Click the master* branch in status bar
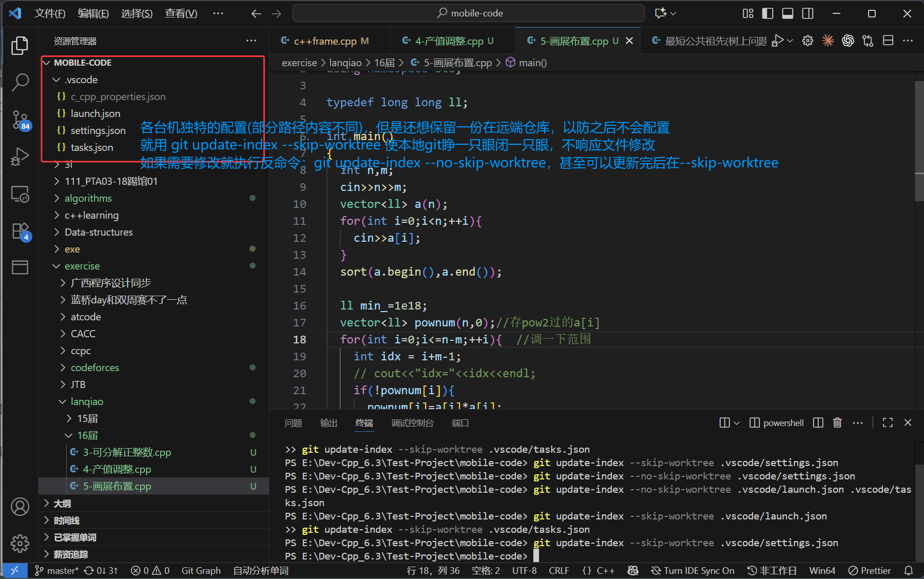924x579 pixels. coord(56,570)
